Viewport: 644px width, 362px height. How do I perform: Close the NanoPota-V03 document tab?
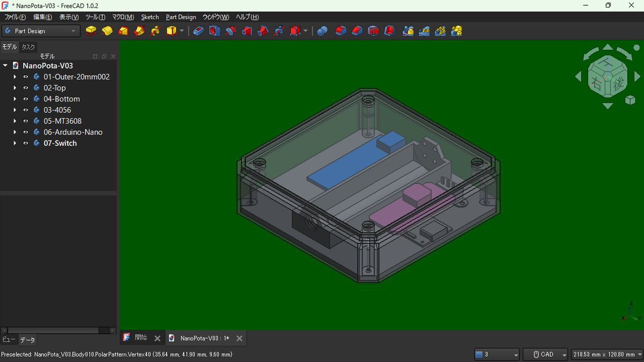(239, 338)
